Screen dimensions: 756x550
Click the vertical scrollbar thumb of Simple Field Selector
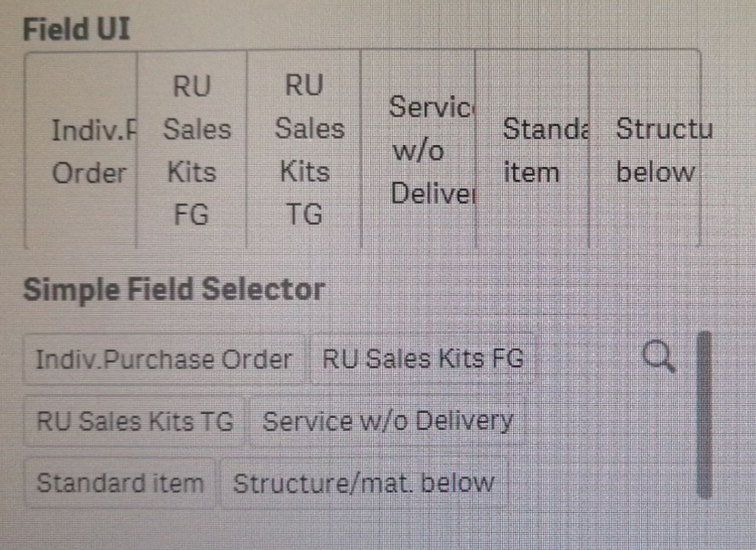[704, 415]
